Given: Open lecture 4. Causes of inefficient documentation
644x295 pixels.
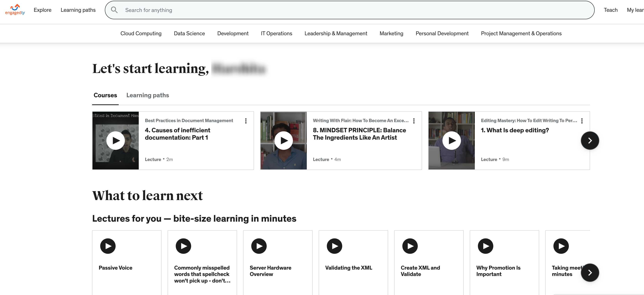Looking at the screenshot, I should click(177, 134).
